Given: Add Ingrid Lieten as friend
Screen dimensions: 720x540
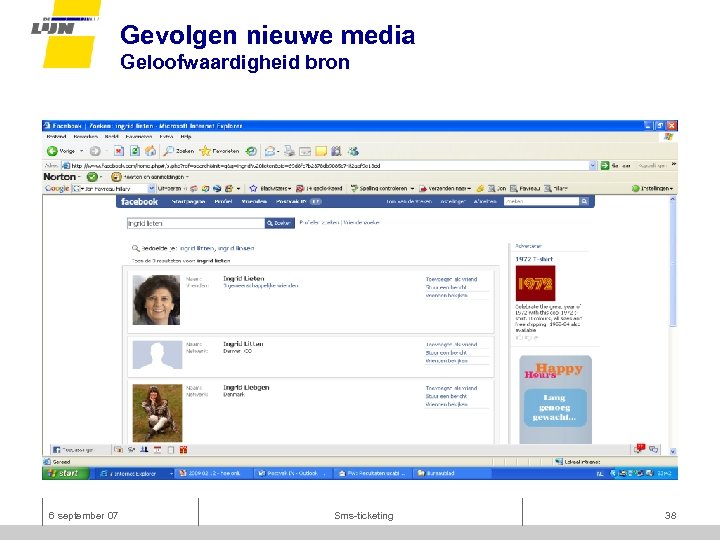Looking at the screenshot, I should pos(451,279).
